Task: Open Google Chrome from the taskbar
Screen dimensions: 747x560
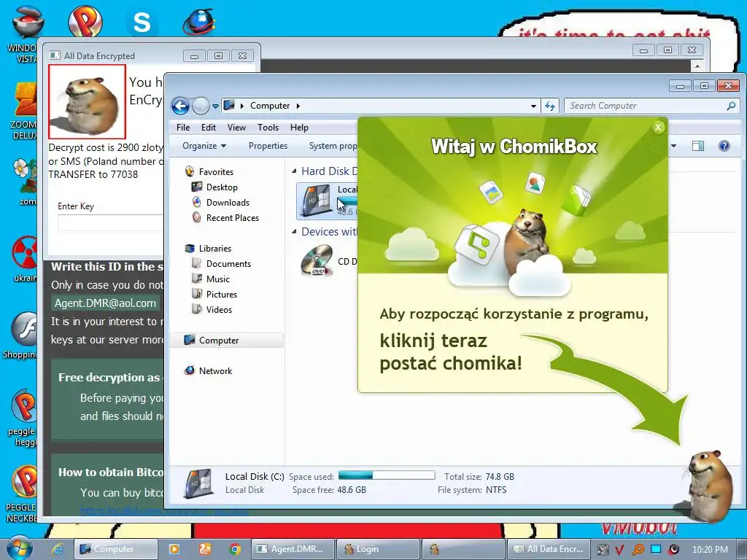Action: click(235, 549)
